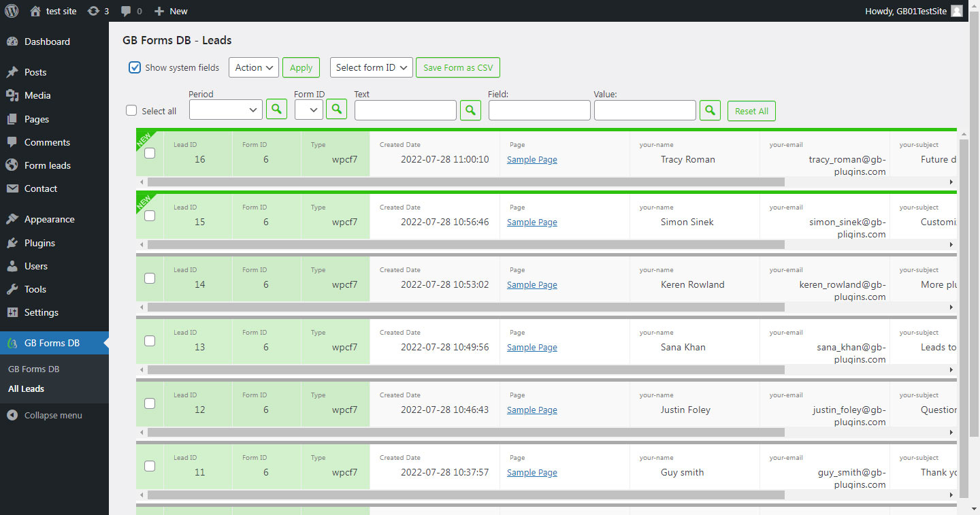The image size is (980, 515).
Task: Open Sample Page link for Sana Khan
Action: tap(532, 347)
